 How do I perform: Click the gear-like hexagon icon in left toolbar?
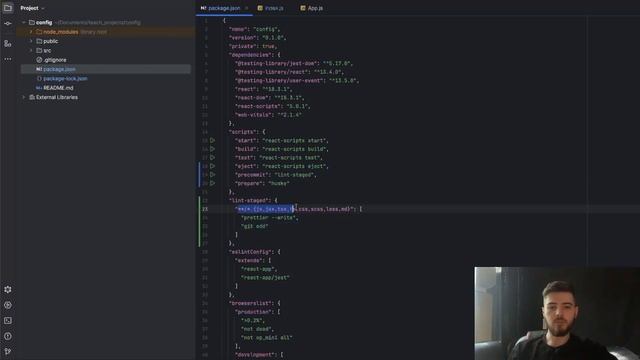point(8,289)
